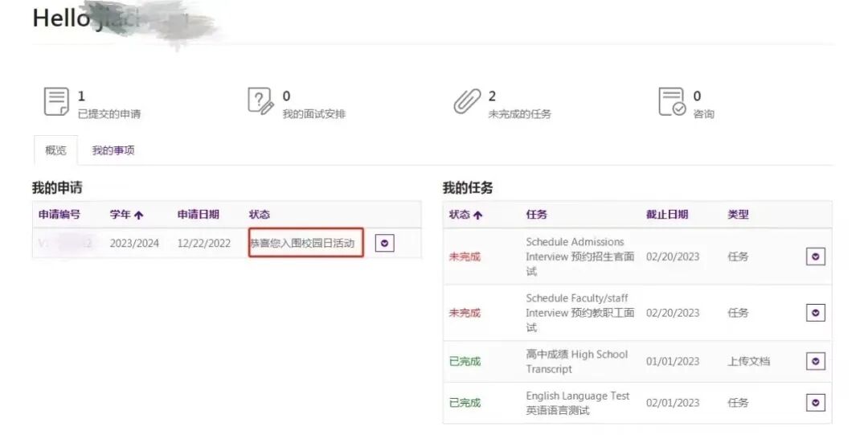Viewport: 868px width, 435px height.
Task: Click the paperclip incomplete tasks icon
Action: [x=467, y=102]
